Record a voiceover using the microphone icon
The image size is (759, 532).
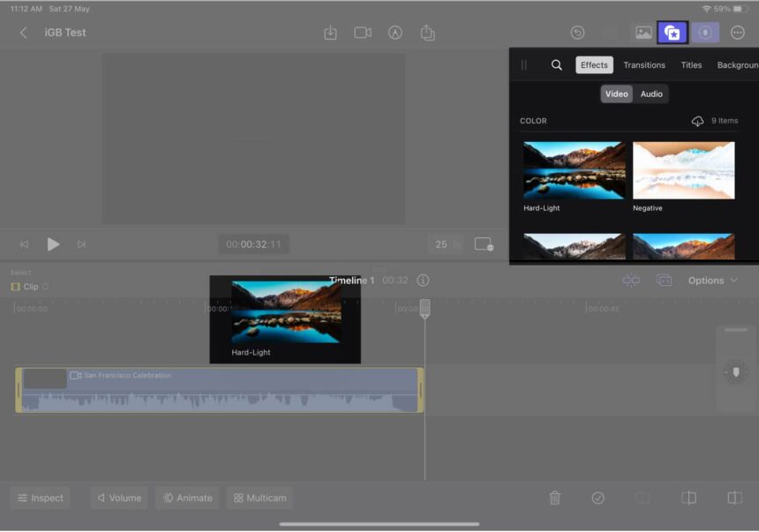click(x=704, y=33)
